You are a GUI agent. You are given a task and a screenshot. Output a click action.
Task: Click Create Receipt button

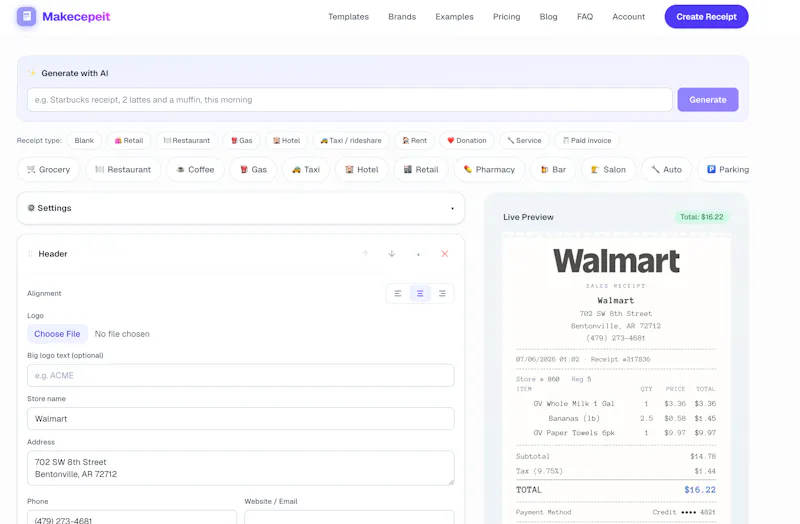[x=707, y=17]
